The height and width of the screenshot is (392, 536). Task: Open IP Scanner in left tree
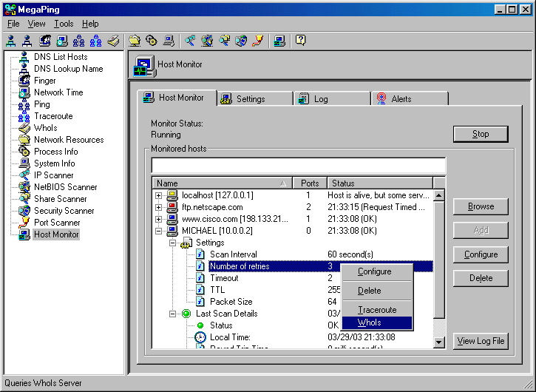point(54,175)
